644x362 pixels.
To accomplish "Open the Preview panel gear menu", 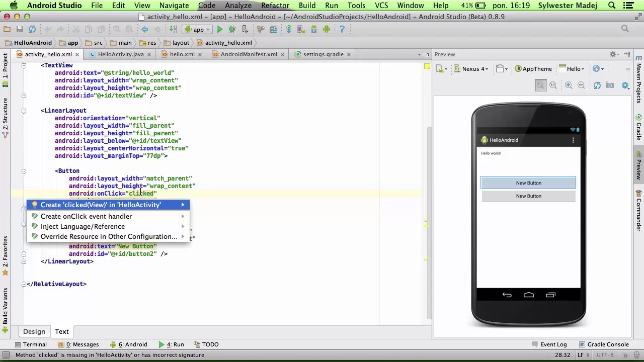I will [614, 54].
